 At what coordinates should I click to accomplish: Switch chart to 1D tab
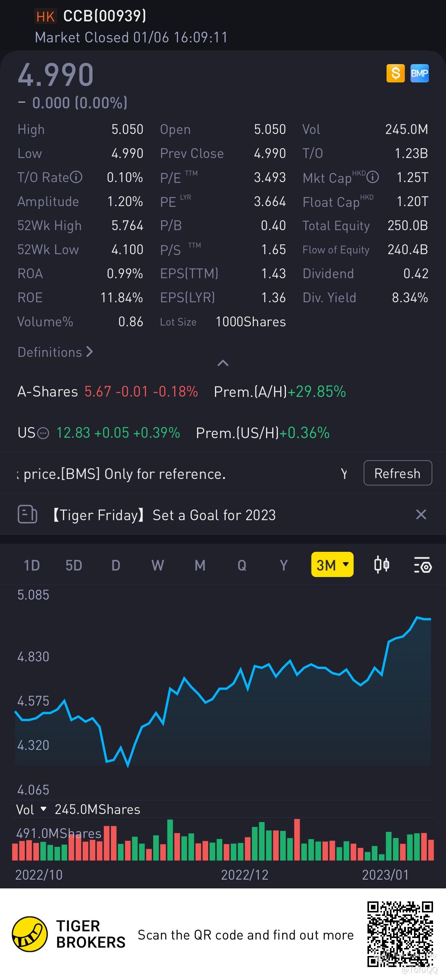click(x=32, y=565)
